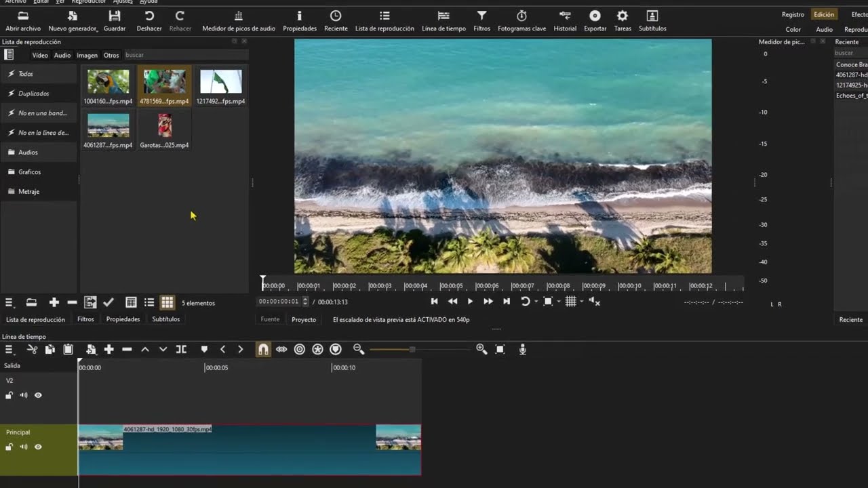Screen dimensions: 868x488
Task: Open the Subtítulos bottom tab
Action: click(x=165, y=319)
